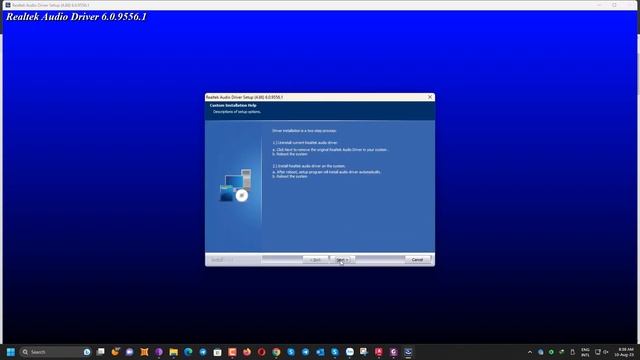640x360 pixels.
Task: Open the orange tile app next to Store
Action: 232,352
